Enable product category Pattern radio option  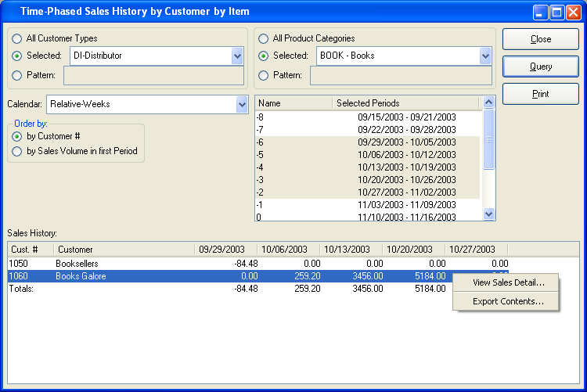point(264,75)
